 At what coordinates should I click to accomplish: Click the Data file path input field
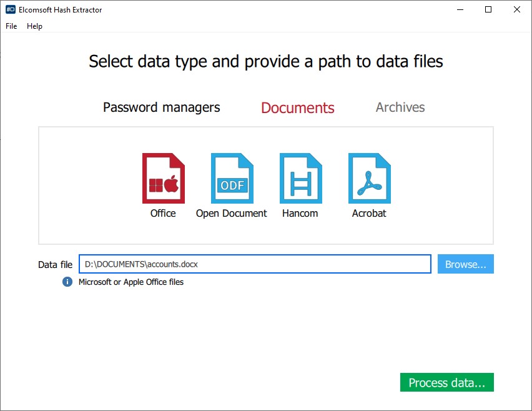(255, 264)
